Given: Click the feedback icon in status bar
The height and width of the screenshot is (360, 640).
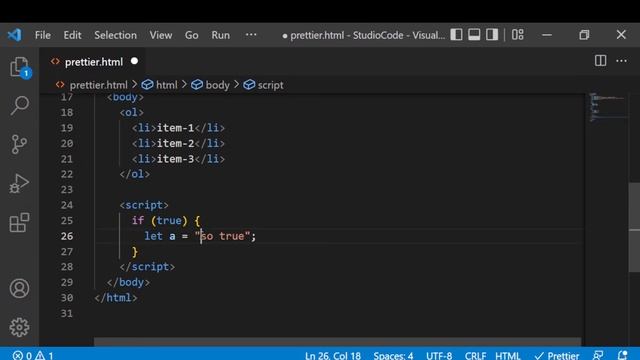Looking at the screenshot, I should pyautogui.click(x=598, y=355).
